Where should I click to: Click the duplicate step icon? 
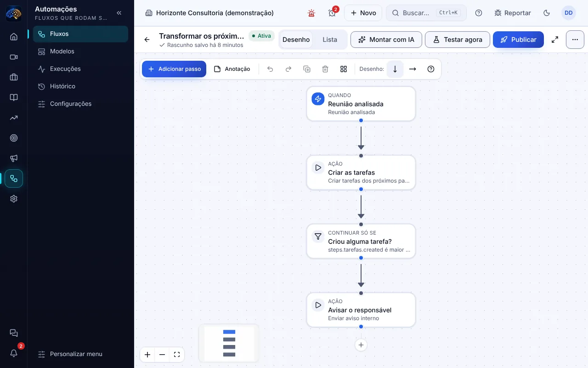[x=307, y=69]
